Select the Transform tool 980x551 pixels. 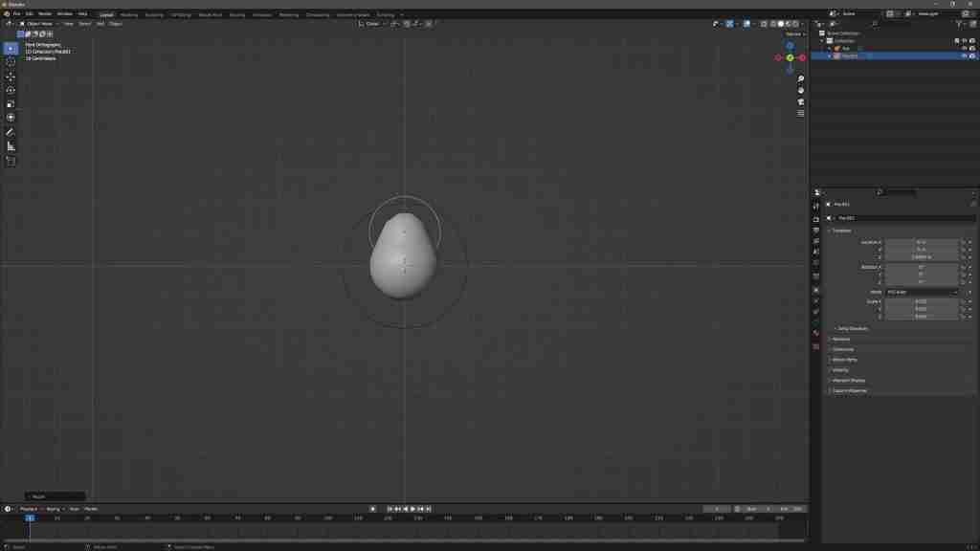coord(11,118)
